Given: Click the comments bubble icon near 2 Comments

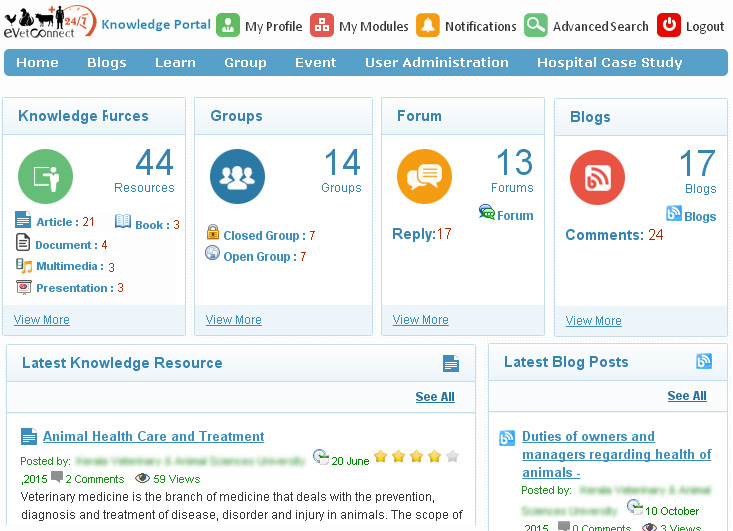Looking at the screenshot, I should tap(57, 477).
